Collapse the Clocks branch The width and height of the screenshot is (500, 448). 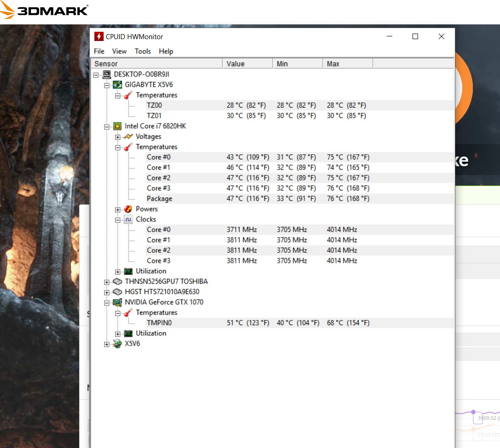pyautogui.click(x=118, y=220)
